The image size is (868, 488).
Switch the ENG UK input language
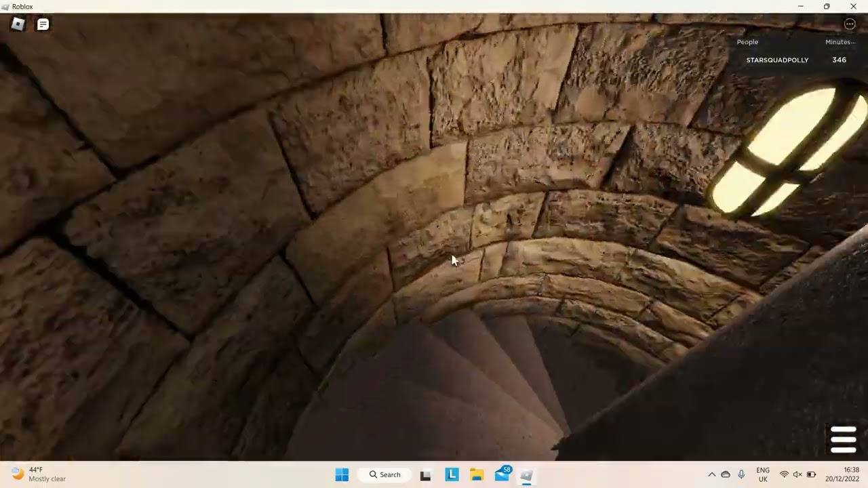[763, 474]
